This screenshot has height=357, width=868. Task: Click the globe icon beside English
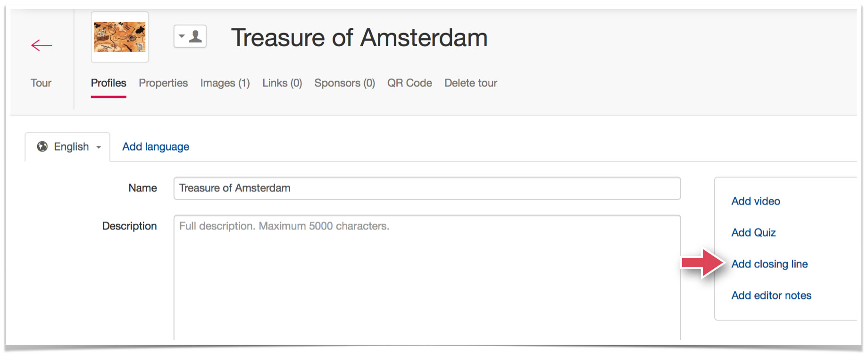click(x=42, y=146)
